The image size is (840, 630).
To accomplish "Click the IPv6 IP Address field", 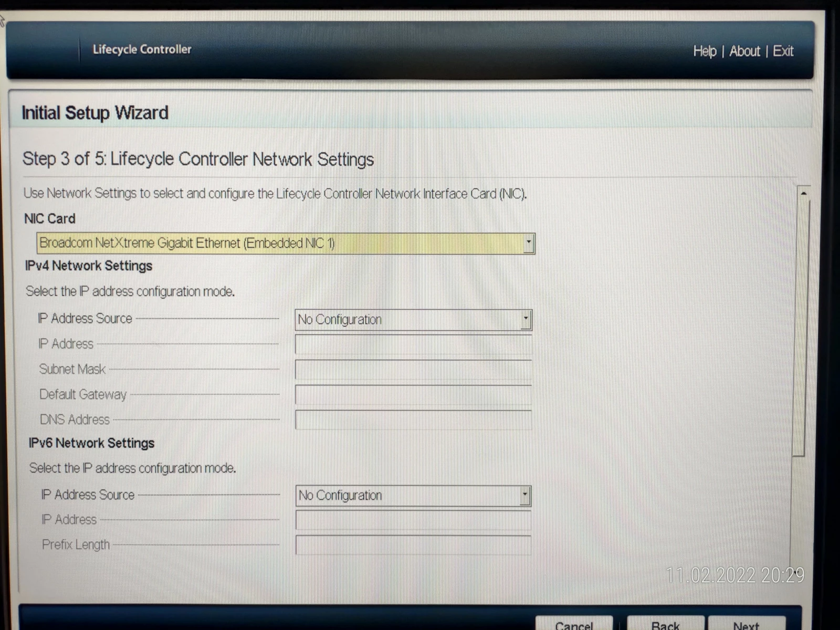I will click(x=414, y=520).
